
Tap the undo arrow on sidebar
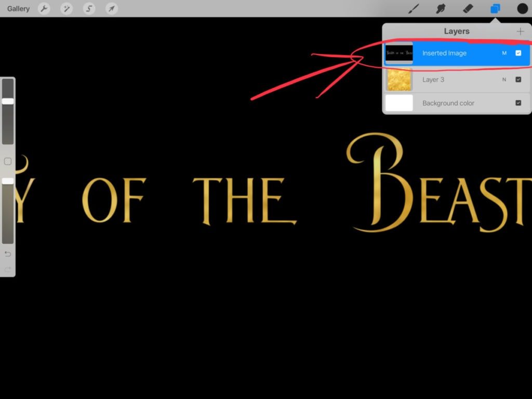(x=8, y=254)
